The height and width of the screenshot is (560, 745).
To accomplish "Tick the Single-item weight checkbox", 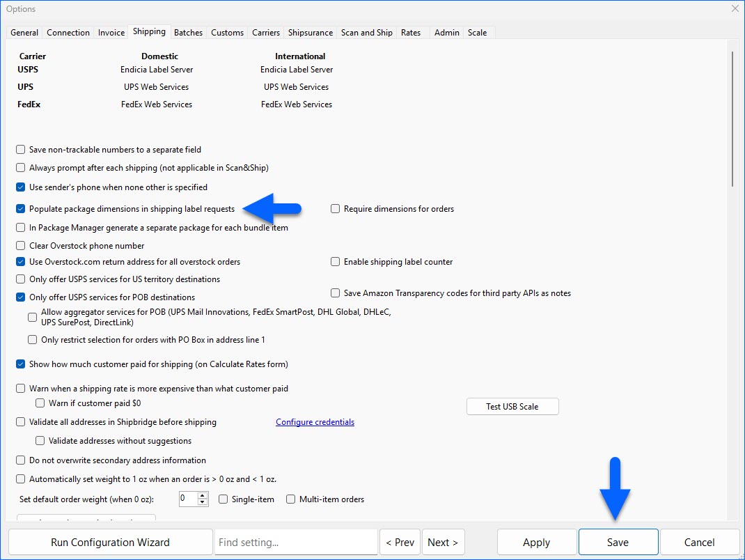I will [223, 499].
